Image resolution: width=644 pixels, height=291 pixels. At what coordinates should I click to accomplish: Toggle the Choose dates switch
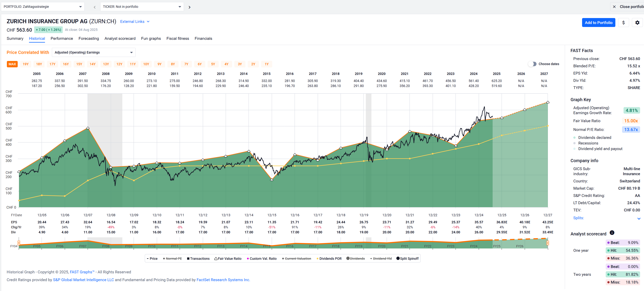pyautogui.click(x=532, y=64)
